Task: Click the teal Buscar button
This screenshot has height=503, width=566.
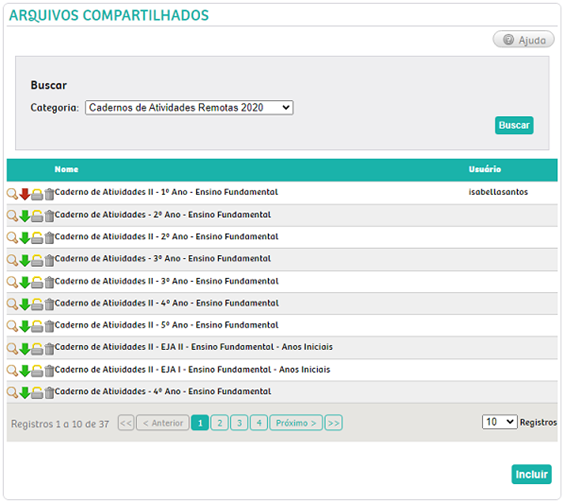Action: tap(514, 125)
